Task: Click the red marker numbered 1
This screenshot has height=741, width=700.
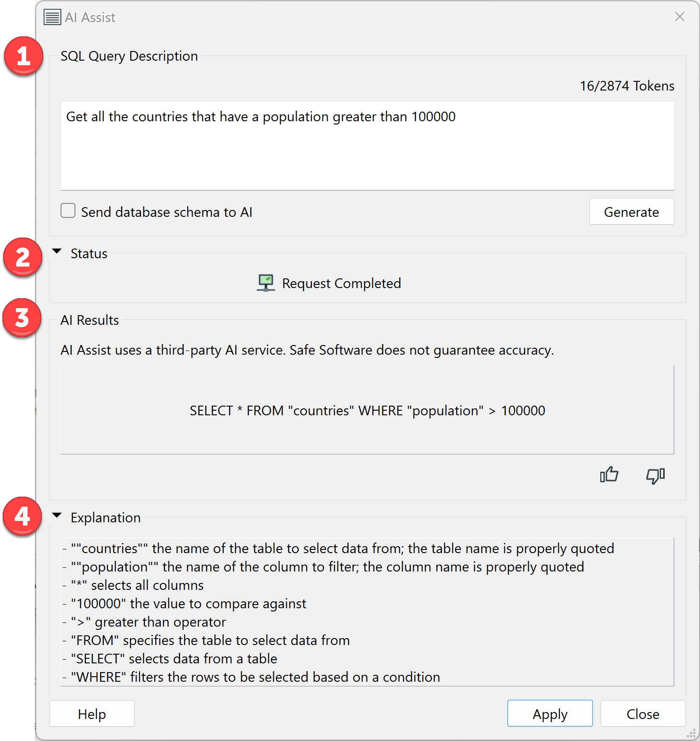Action: (23, 56)
